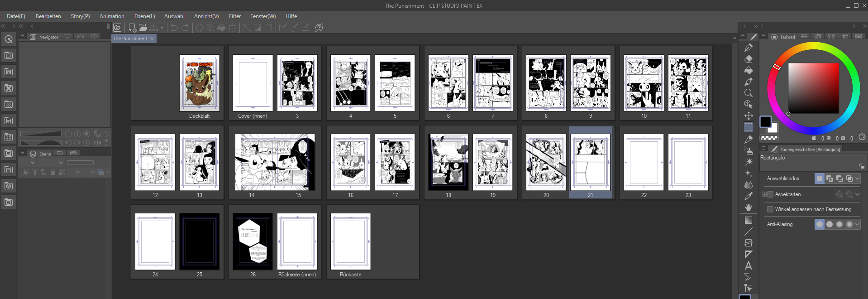Select the Gradient tool

pyautogui.click(x=749, y=220)
